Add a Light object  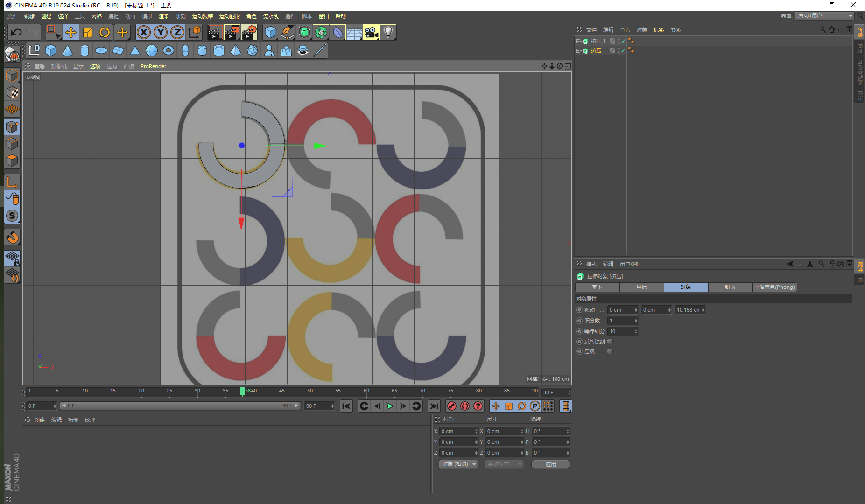(388, 32)
